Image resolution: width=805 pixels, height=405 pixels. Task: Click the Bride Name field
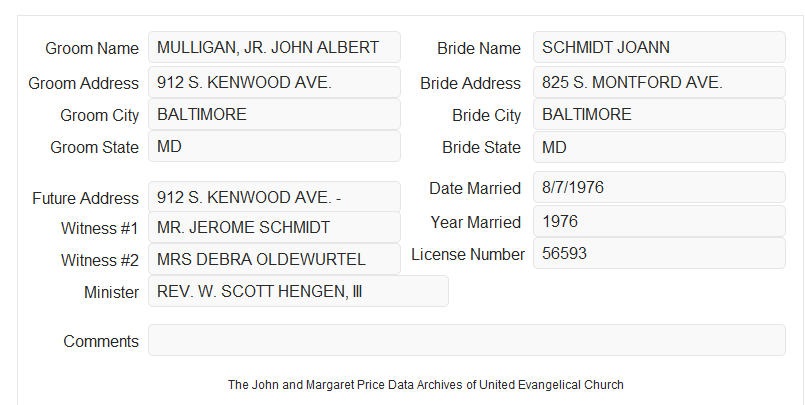click(x=659, y=47)
